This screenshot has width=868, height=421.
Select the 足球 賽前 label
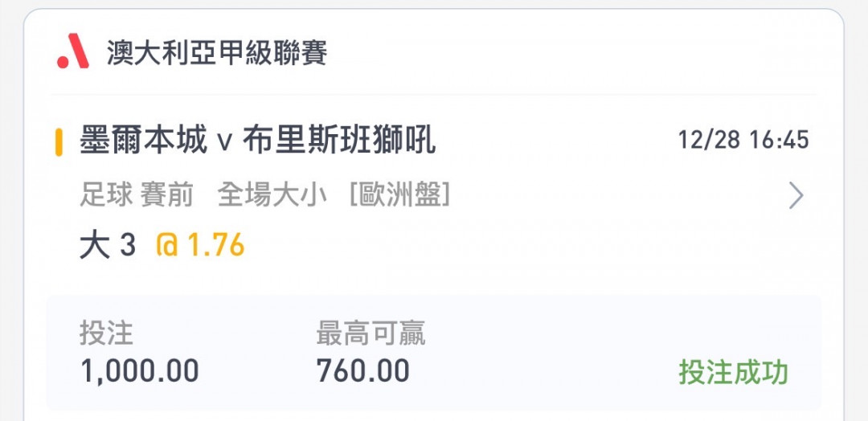coord(137,195)
